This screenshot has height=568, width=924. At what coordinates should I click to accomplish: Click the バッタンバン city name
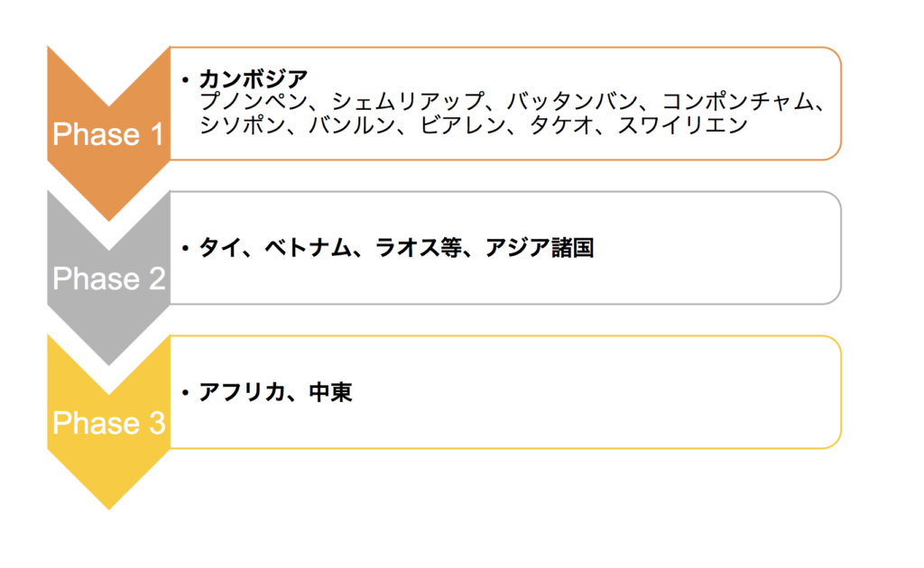[x=572, y=102]
